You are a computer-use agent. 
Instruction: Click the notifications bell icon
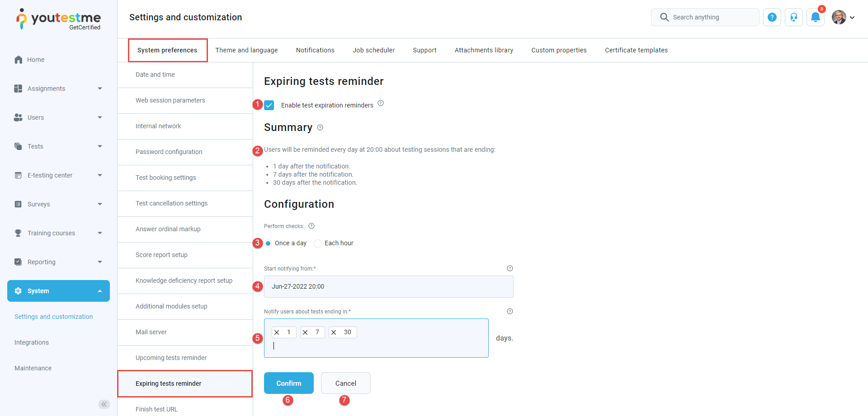point(815,18)
